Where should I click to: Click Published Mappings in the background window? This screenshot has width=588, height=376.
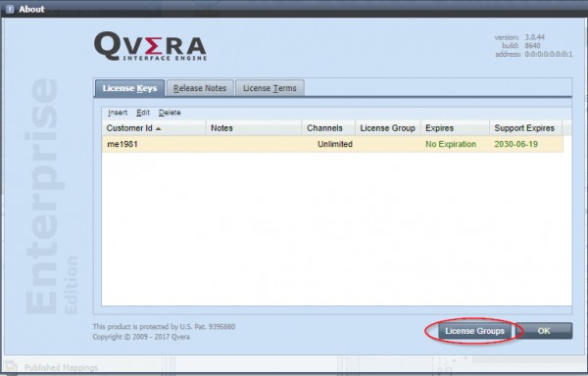pos(61,367)
